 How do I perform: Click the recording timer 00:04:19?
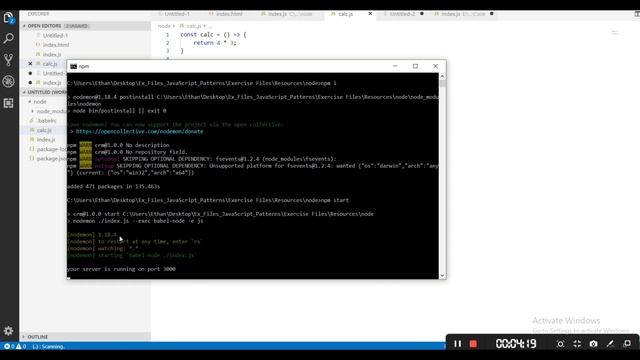[516, 344]
